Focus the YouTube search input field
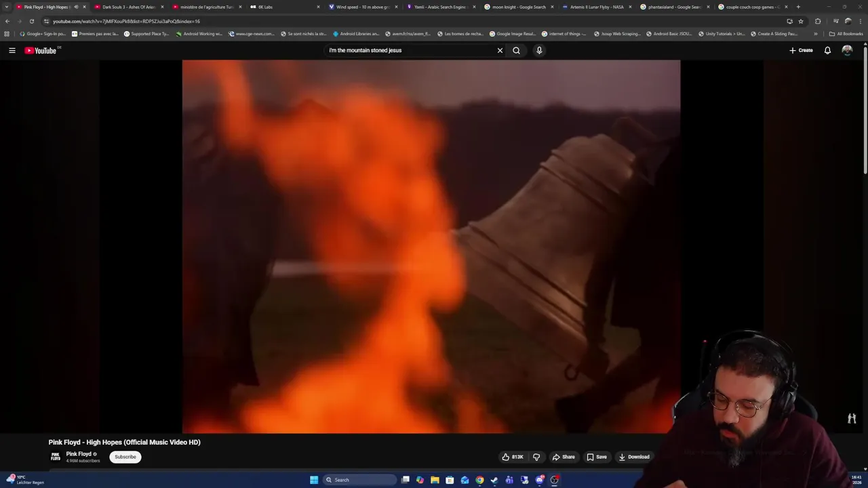 pos(410,50)
